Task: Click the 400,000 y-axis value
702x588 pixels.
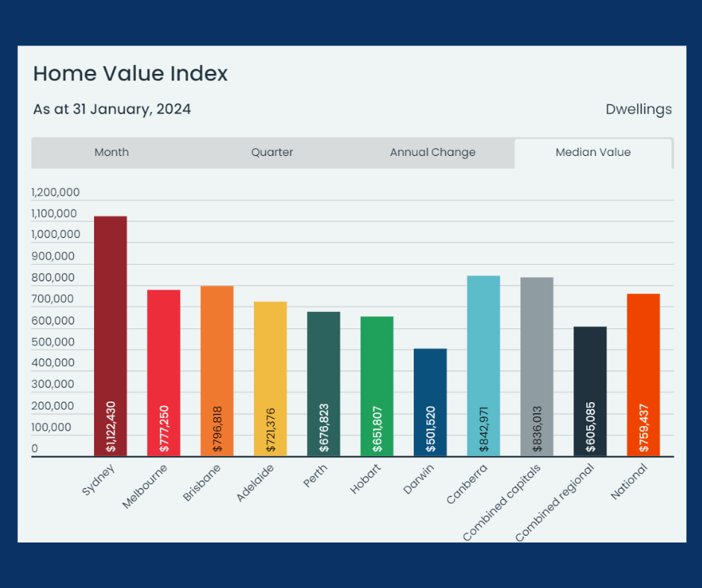Action: (x=53, y=363)
